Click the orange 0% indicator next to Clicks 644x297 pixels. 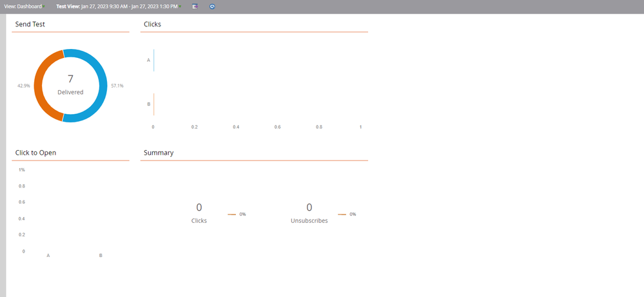point(237,215)
